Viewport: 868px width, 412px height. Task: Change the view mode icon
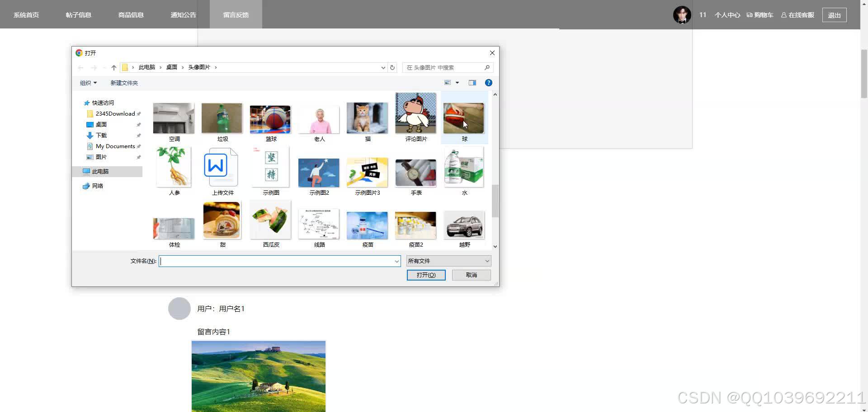click(448, 83)
